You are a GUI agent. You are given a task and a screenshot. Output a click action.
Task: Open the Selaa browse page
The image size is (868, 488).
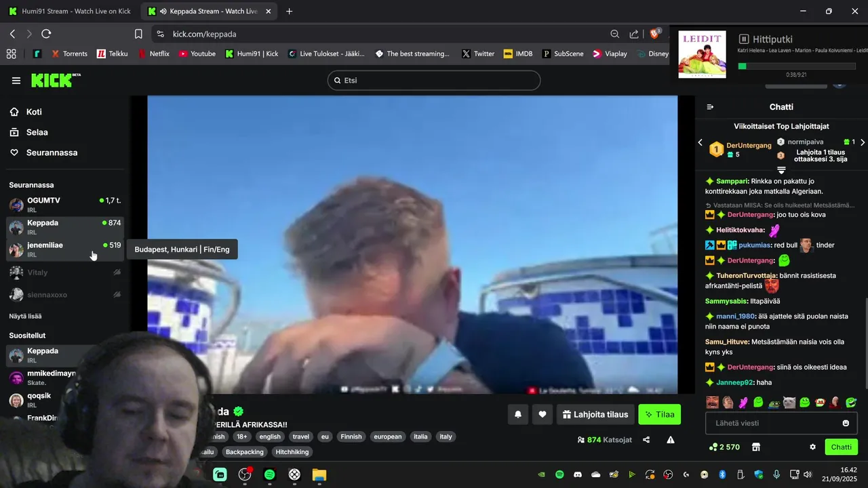click(37, 132)
